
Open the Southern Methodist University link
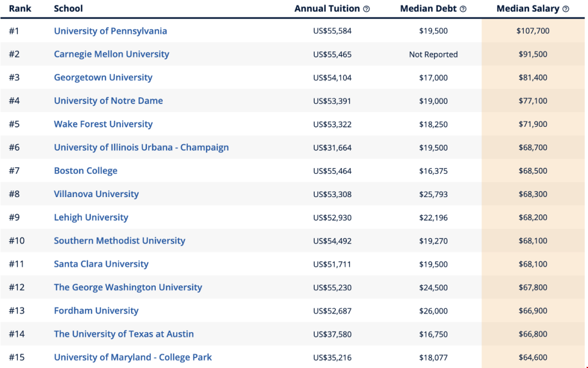tap(120, 241)
